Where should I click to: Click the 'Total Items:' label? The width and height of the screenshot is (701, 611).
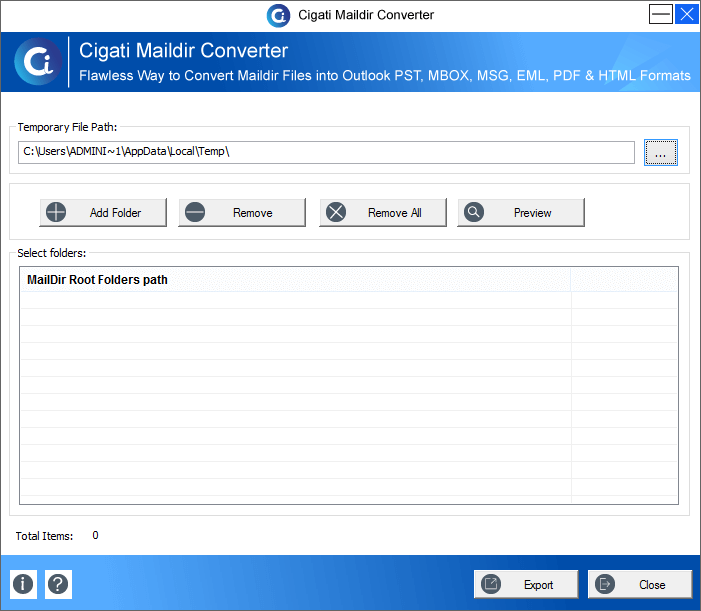[44, 536]
